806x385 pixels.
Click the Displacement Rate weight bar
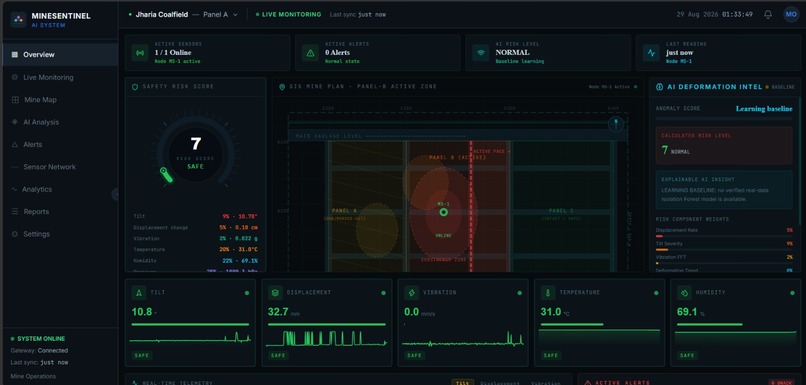click(x=724, y=236)
